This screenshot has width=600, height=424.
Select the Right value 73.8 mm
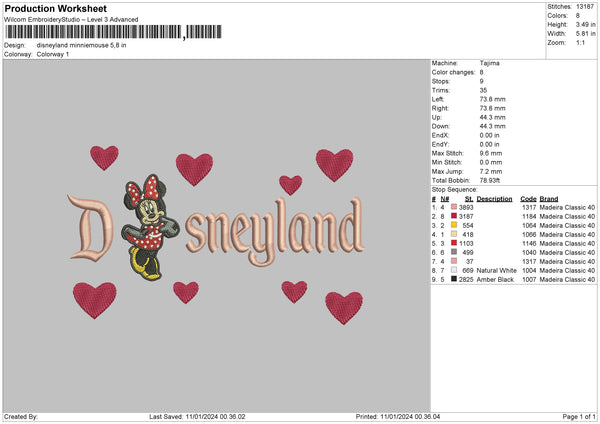[x=492, y=108]
